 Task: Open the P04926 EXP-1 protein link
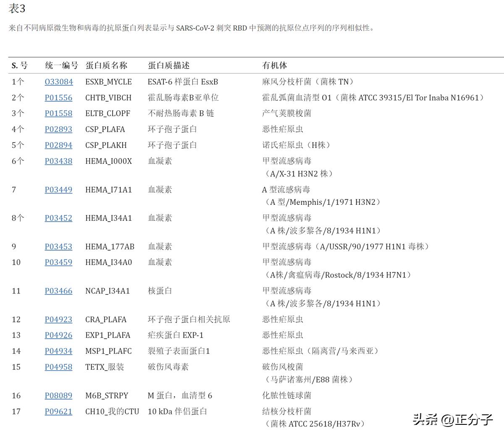click(x=58, y=335)
